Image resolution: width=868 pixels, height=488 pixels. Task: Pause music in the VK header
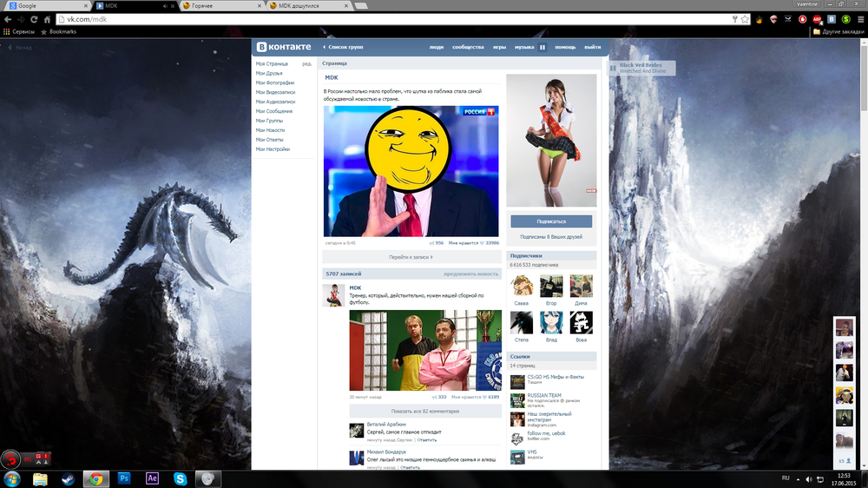[542, 47]
